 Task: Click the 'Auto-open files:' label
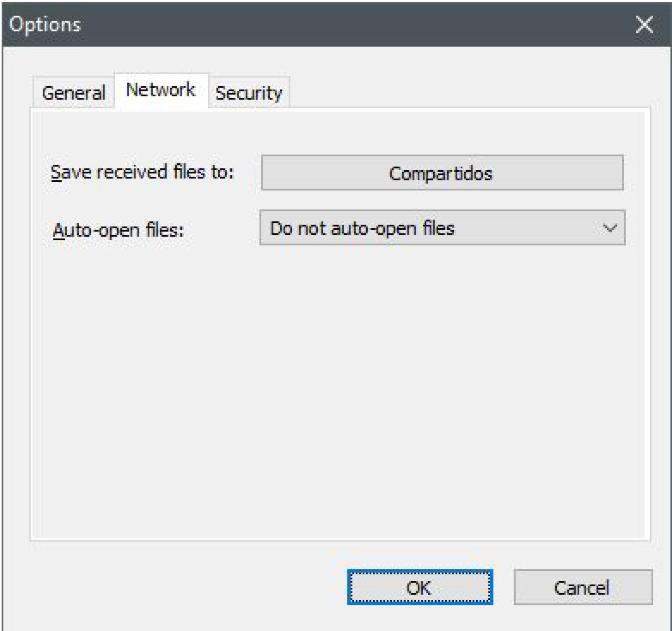(x=118, y=230)
